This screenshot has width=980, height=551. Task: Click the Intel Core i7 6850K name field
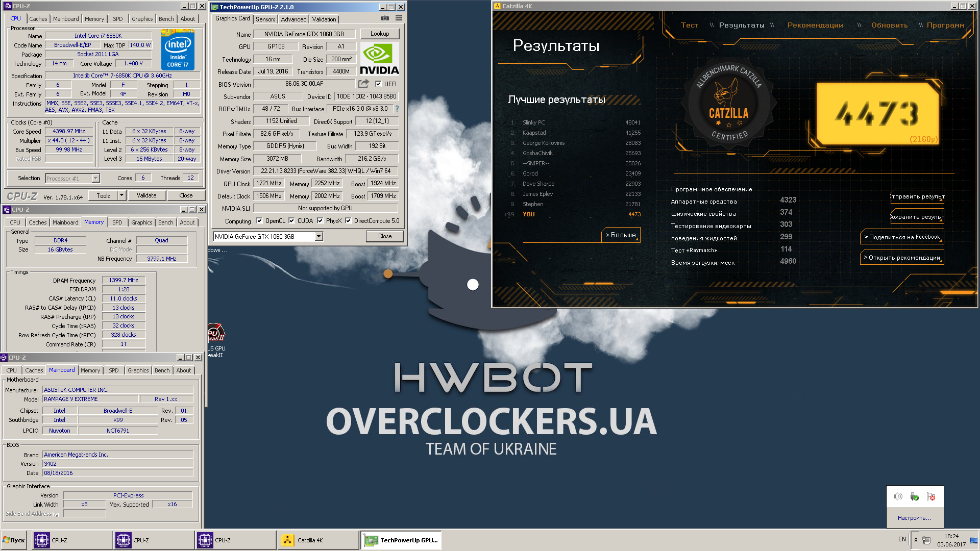coord(98,36)
